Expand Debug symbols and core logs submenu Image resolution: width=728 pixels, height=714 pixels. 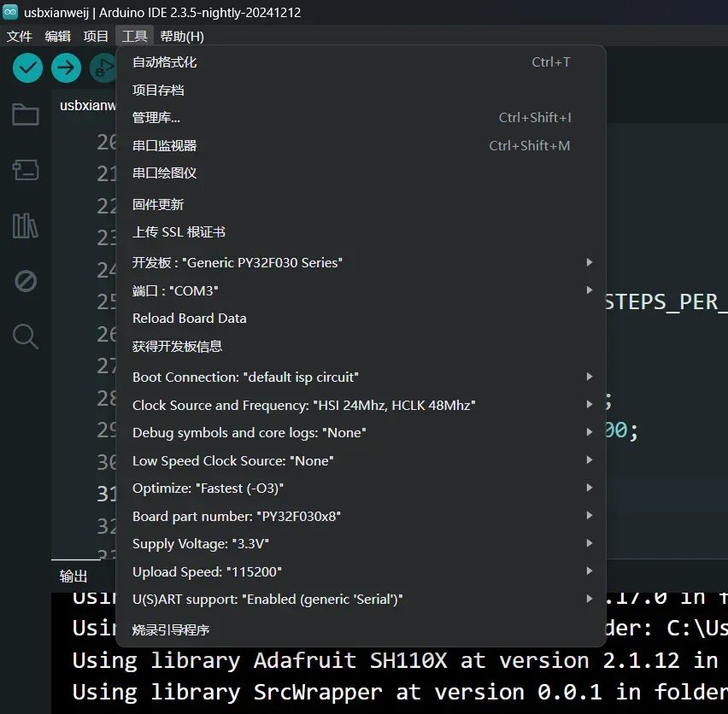coord(361,432)
